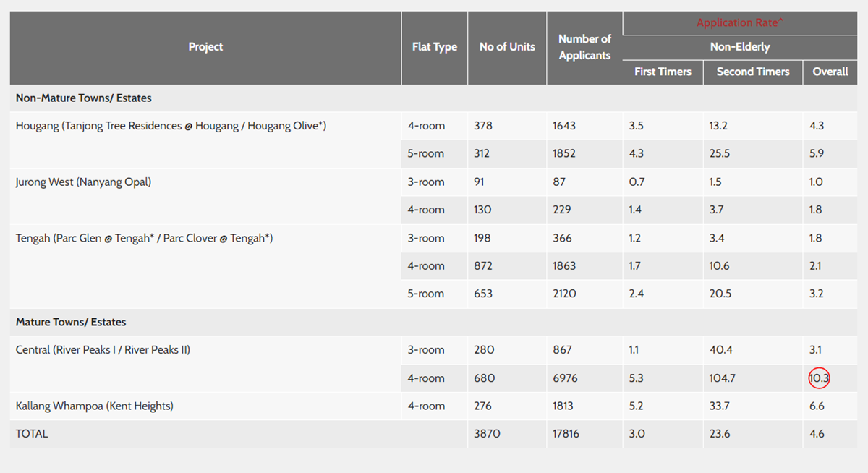This screenshot has height=473, width=868.
Task: Click total units value 3870
Action: click(487, 434)
